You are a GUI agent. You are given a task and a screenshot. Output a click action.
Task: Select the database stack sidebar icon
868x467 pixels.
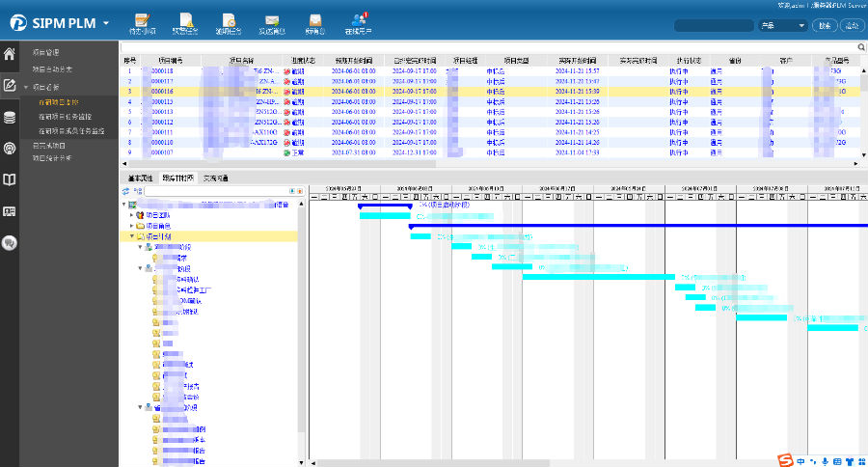click(11, 118)
